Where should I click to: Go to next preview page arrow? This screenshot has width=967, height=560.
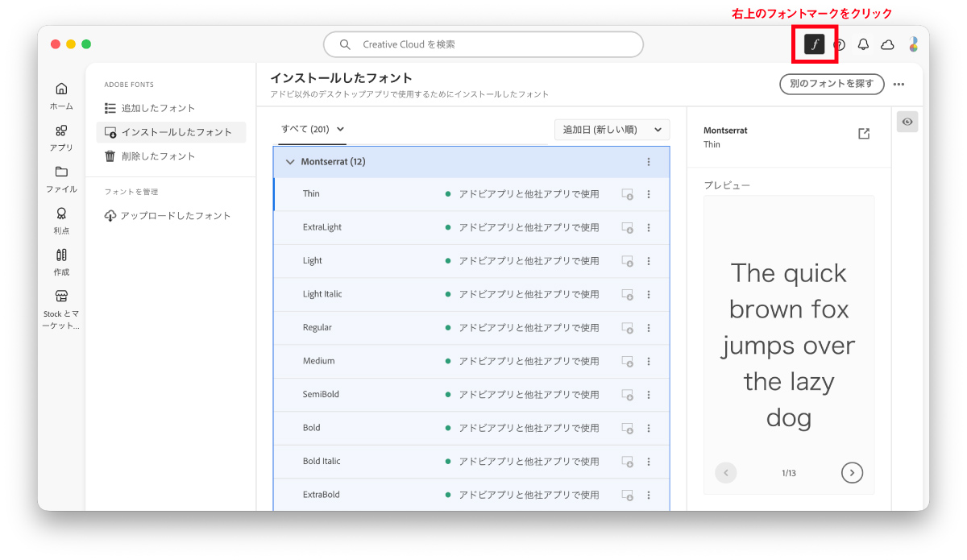852,473
